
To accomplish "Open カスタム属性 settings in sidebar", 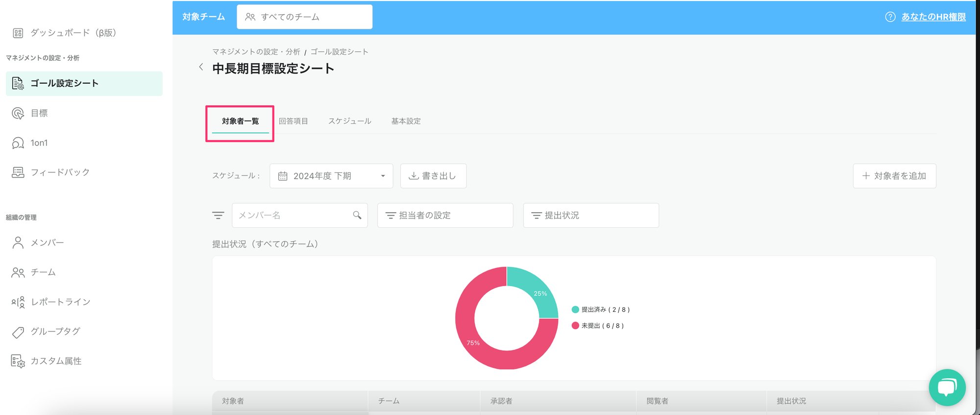I will click(56, 361).
